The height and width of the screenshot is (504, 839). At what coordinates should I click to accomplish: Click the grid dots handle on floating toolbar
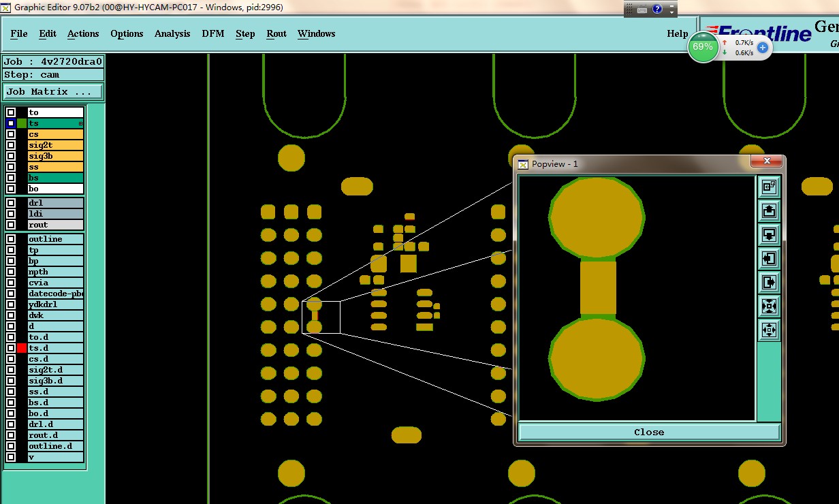click(629, 9)
